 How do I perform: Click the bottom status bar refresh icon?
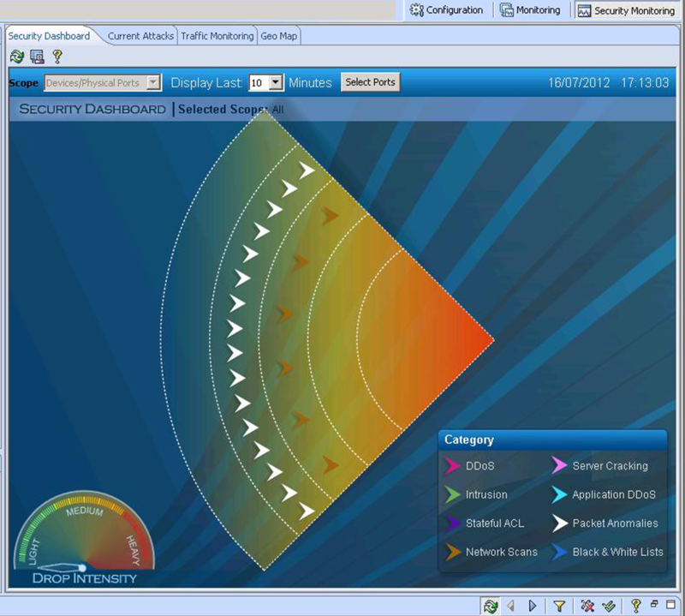[x=491, y=606]
